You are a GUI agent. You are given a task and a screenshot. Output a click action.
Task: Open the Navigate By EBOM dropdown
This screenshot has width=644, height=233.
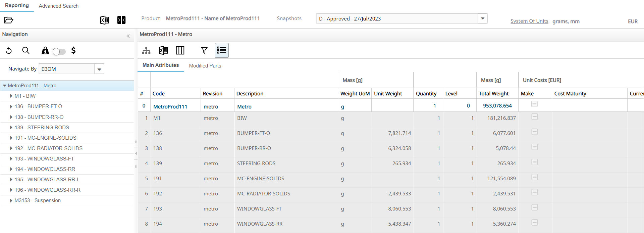tap(99, 69)
